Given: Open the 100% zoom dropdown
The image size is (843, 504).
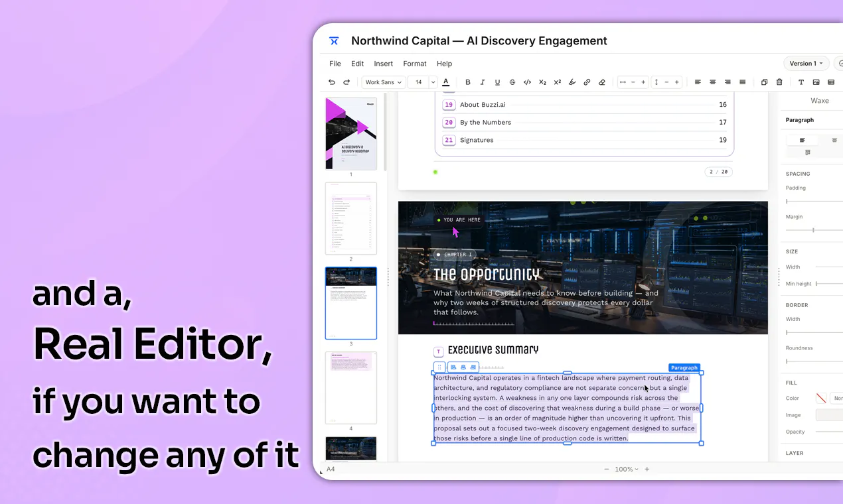Looking at the screenshot, I should (627, 469).
